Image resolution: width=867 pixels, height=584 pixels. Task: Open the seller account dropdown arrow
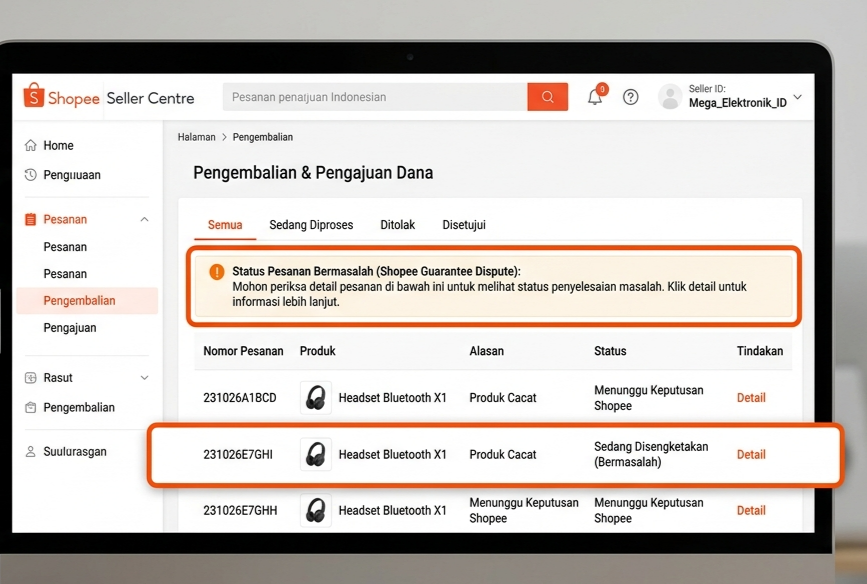tap(798, 97)
